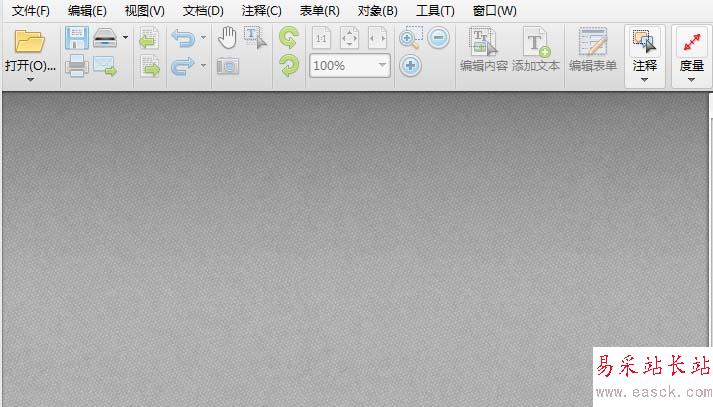Rotate view counterclockwise green arrow

point(289,38)
